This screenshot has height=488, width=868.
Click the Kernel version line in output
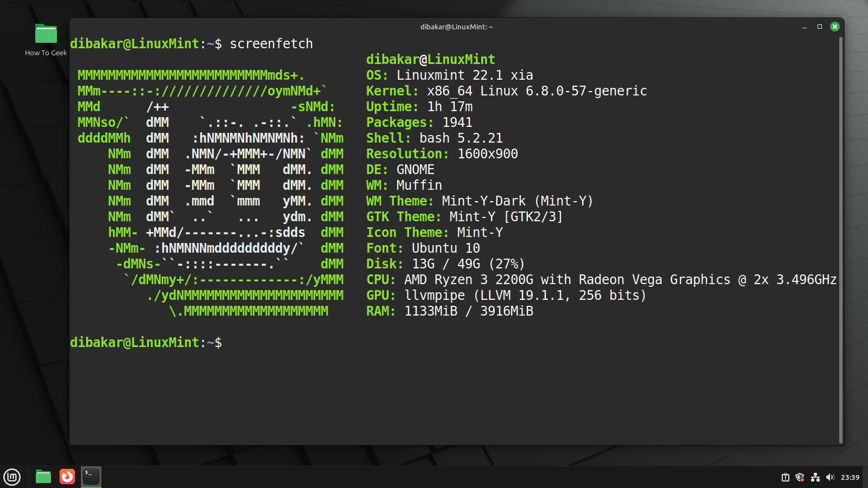[506, 91]
